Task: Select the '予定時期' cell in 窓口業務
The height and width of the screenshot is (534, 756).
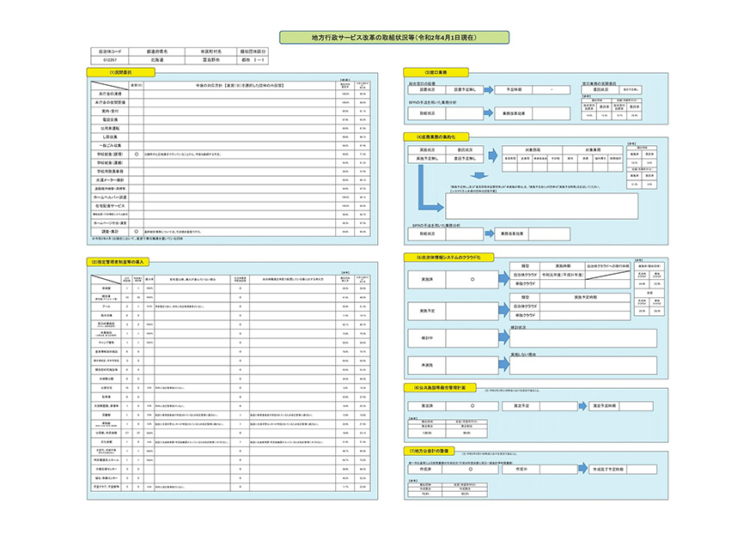Action: [514, 90]
